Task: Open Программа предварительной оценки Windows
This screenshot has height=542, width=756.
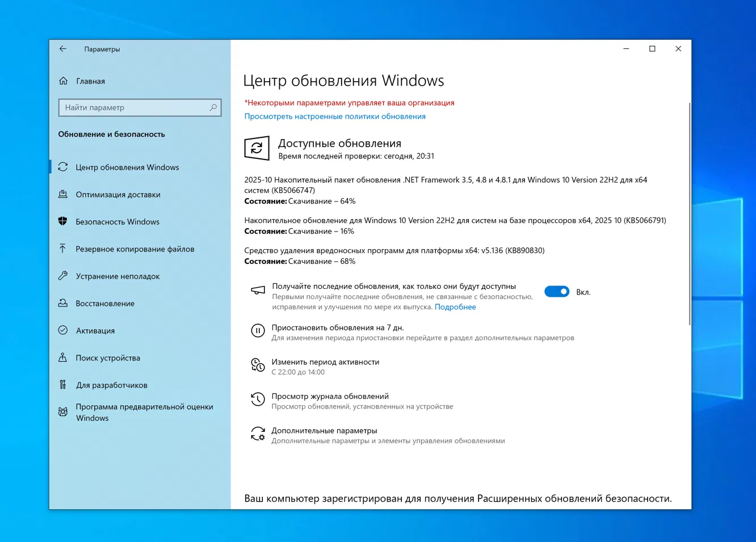Action: 145,413
